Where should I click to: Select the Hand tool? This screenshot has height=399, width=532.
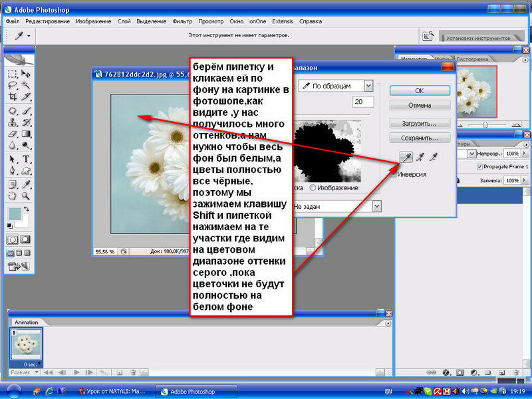[12, 196]
